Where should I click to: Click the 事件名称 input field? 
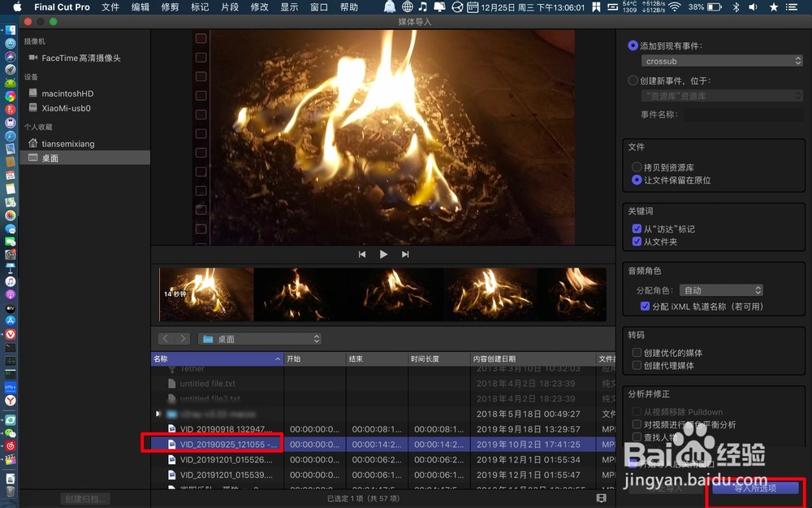pyautogui.click(x=744, y=115)
